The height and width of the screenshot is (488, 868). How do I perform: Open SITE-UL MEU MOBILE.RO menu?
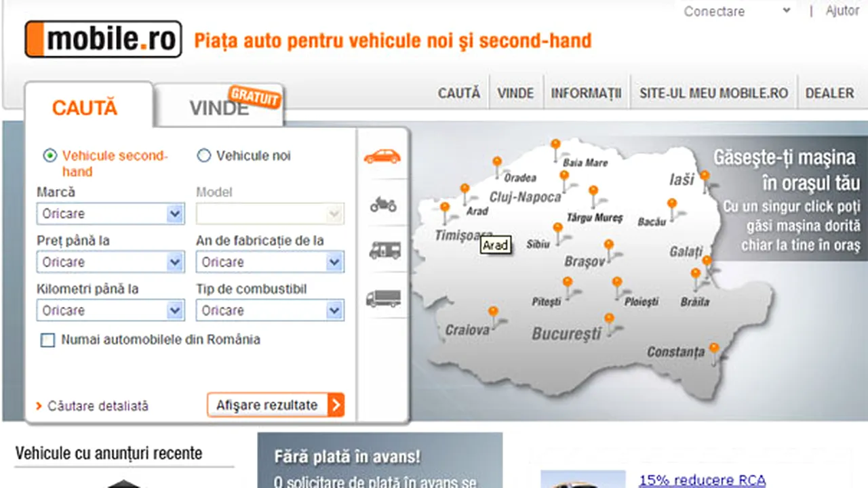[x=713, y=94]
